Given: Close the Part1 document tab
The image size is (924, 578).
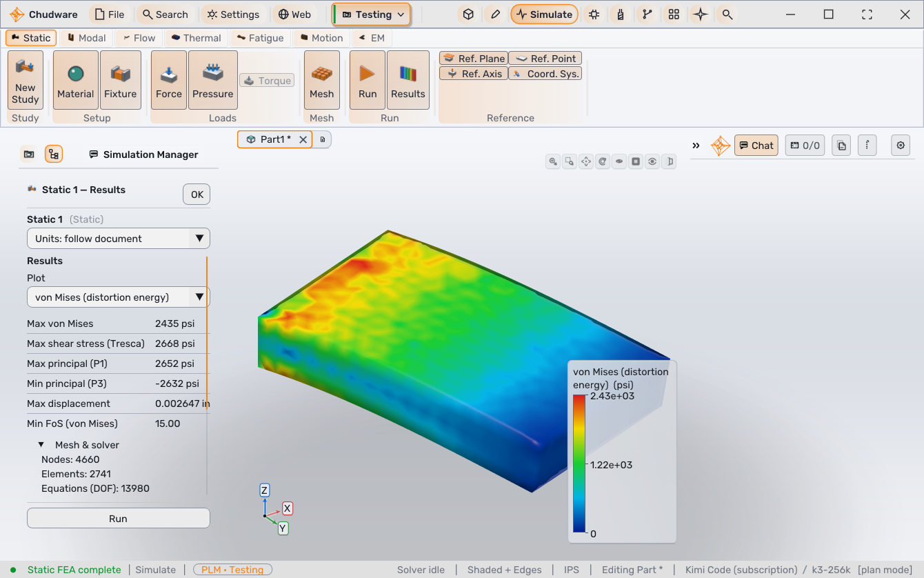Looking at the screenshot, I should point(303,139).
